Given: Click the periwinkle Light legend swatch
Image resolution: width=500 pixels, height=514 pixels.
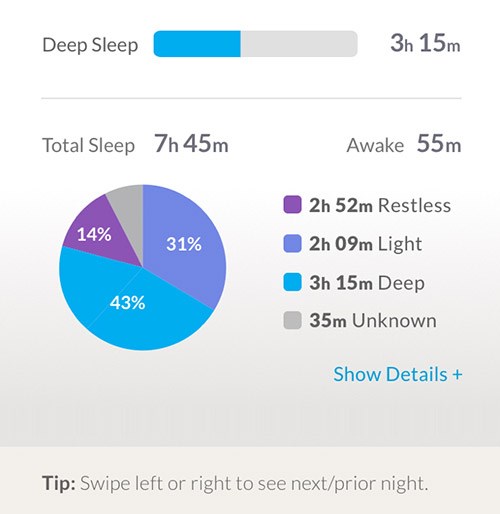Looking at the screenshot, I should pyautogui.click(x=292, y=243).
